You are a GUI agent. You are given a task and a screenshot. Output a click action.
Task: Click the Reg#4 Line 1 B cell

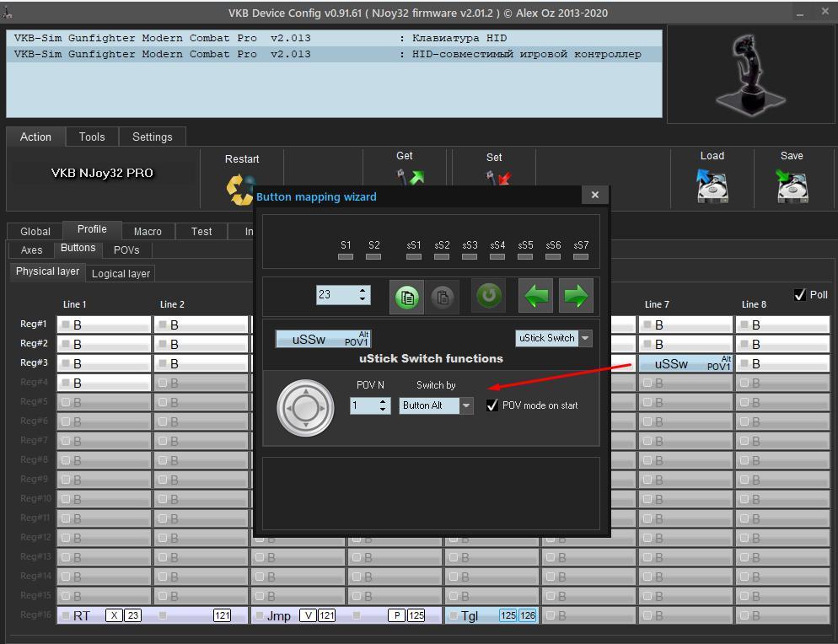(105, 384)
